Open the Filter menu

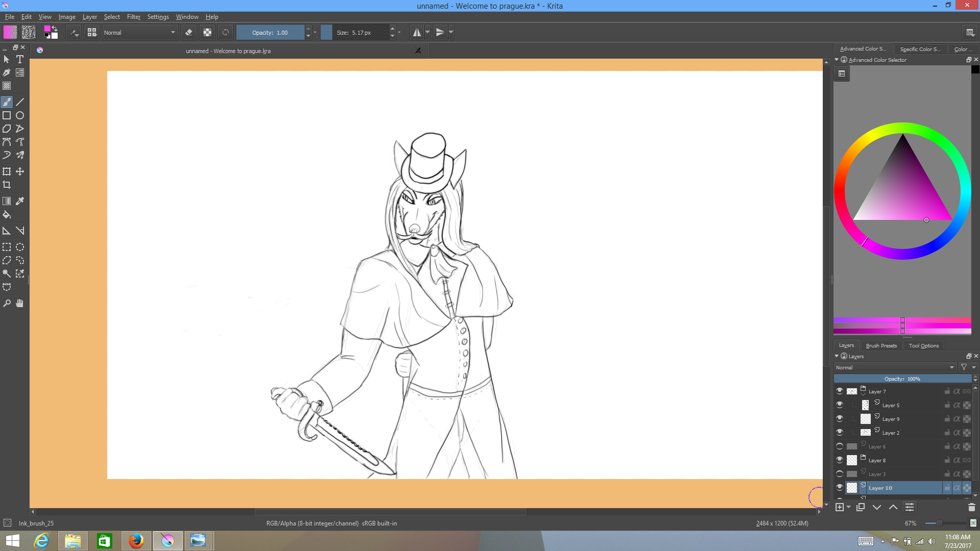tap(133, 17)
